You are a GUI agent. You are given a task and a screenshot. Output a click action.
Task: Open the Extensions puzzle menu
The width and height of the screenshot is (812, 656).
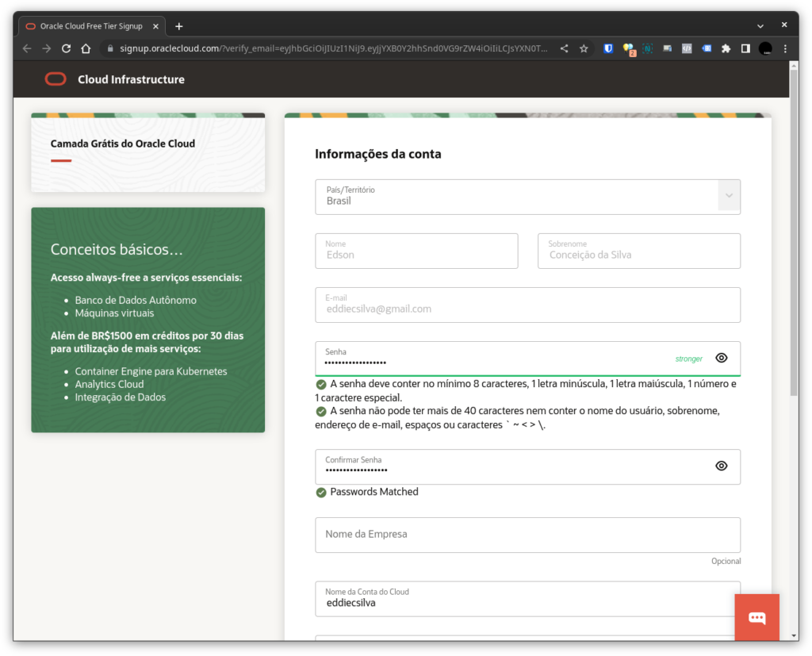tap(726, 48)
